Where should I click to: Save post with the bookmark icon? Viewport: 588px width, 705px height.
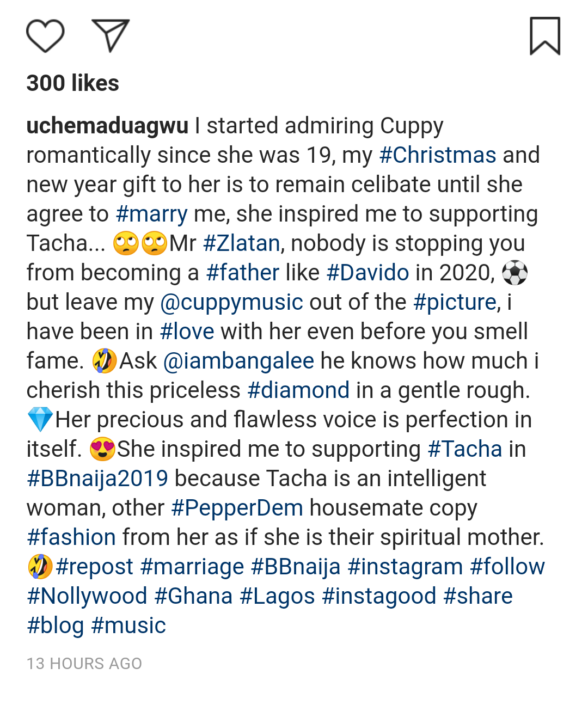tap(545, 36)
